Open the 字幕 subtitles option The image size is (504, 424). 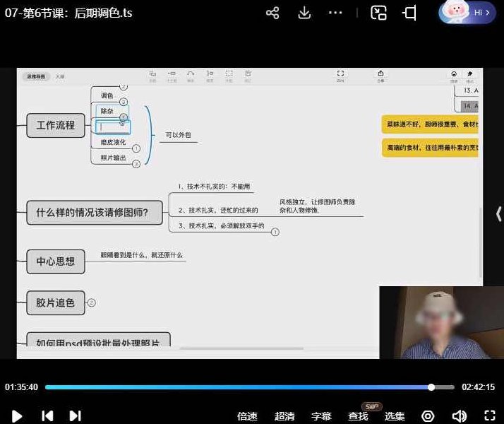click(x=321, y=416)
